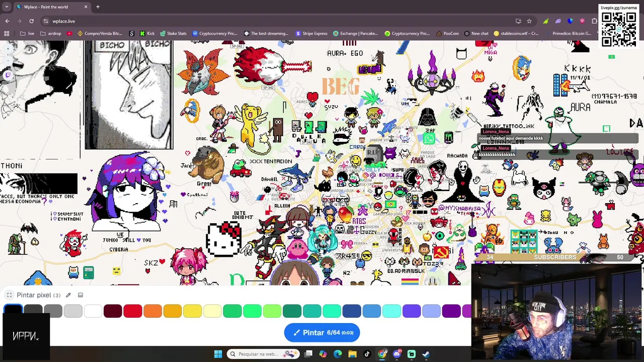644x362 pixels.
Task: Open the YouTube bookmark icon
Action: tap(69, 34)
